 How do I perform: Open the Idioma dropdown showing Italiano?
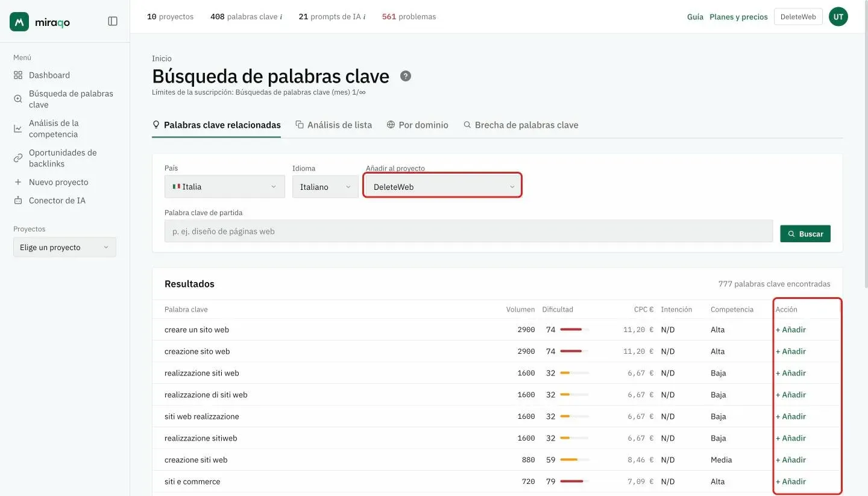[325, 187]
